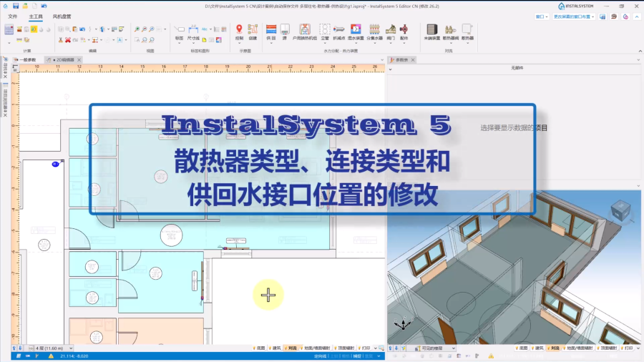Toggle 对流 layer in 2D editor
This screenshot has width=644, height=362.
coord(291,348)
